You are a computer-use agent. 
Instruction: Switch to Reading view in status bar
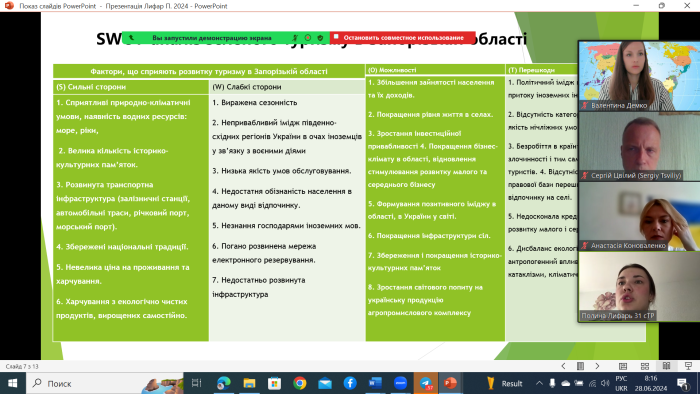[667, 366]
